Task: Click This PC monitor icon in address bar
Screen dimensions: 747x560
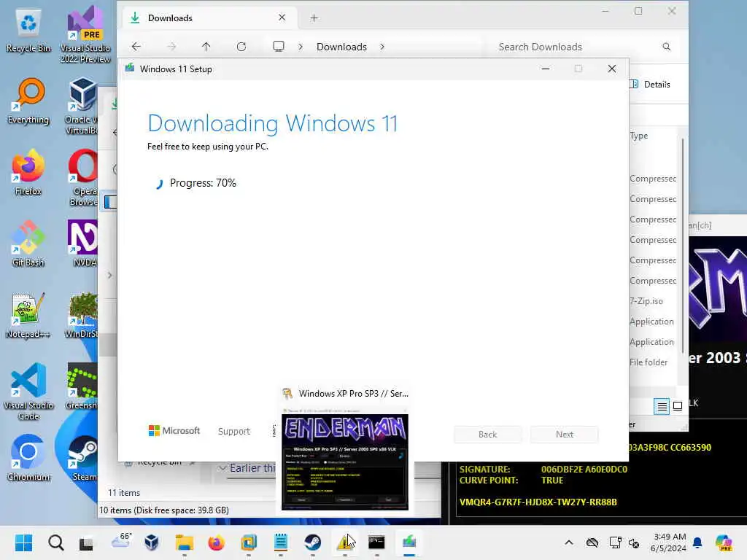Action: click(279, 46)
